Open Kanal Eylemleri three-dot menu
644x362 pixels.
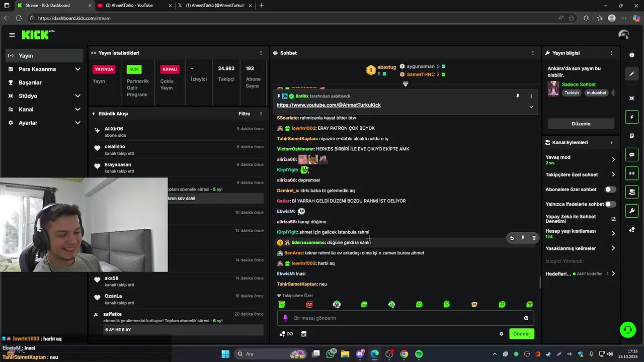(x=612, y=142)
